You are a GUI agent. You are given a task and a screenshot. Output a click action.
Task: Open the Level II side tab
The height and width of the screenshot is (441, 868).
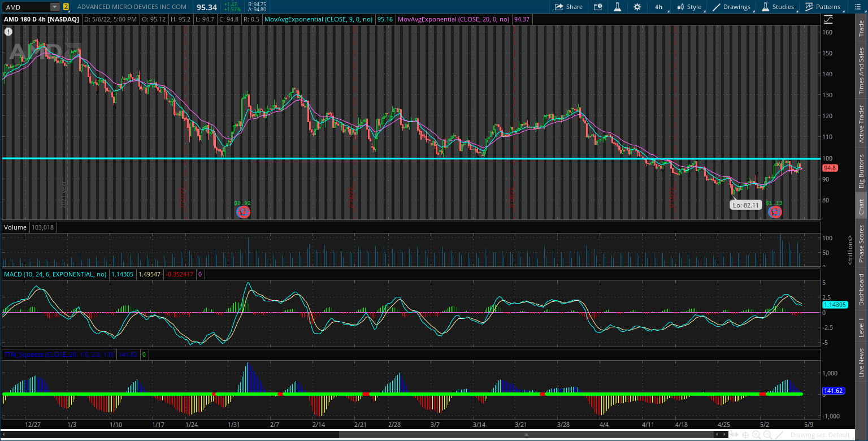click(x=861, y=327)
